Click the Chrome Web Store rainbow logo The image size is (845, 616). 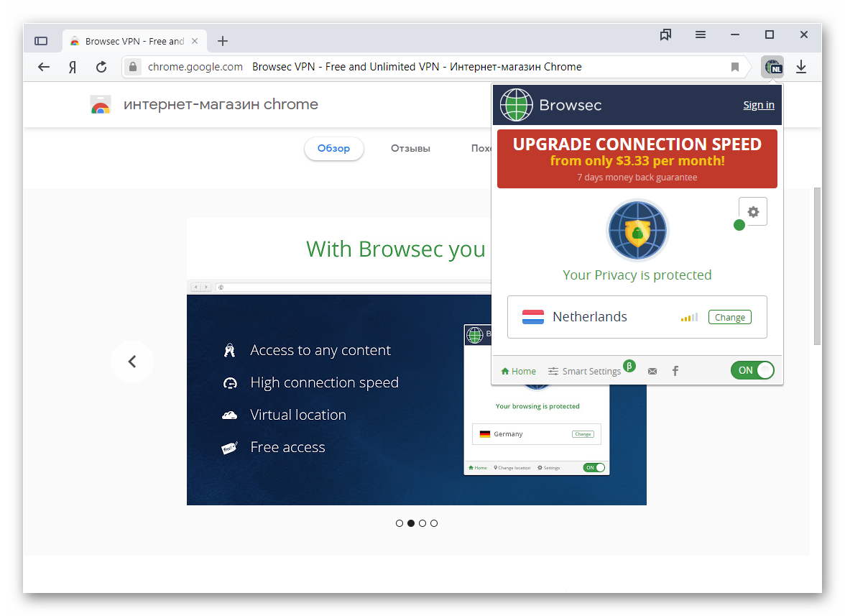tap(101, 104)
